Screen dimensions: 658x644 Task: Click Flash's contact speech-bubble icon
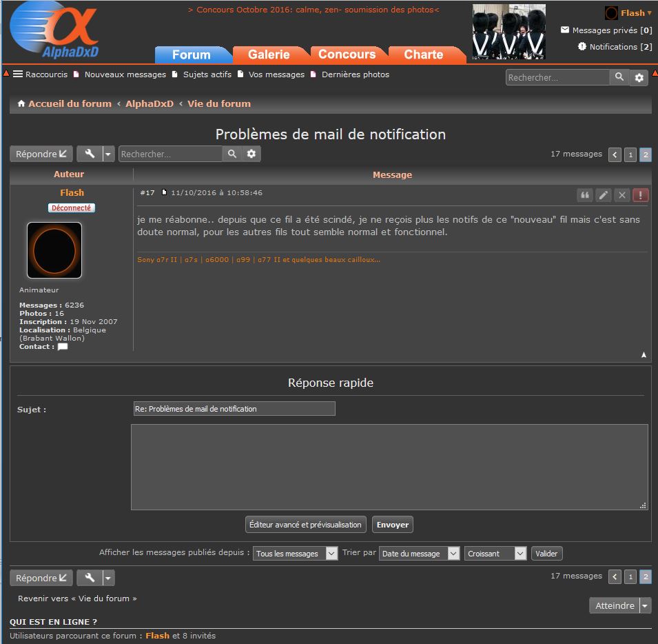click(x=63, y=347)
